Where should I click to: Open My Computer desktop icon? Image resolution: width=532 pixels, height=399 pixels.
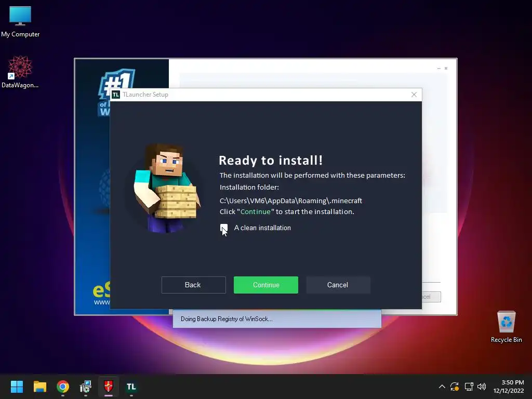click(20, 22)
